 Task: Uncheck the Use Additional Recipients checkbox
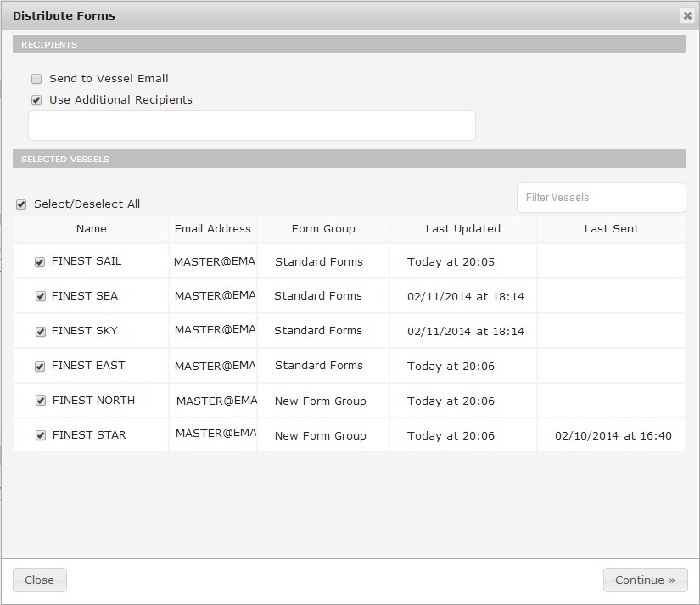[x=36, y=99]
